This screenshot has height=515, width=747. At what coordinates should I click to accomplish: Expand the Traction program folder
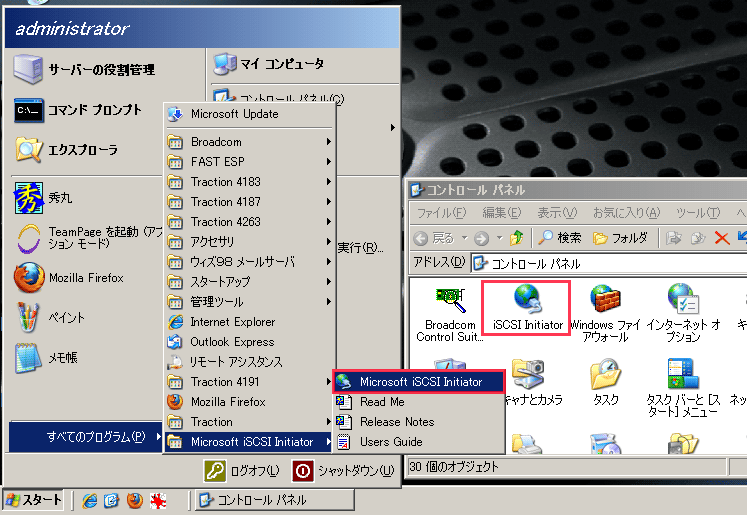(249, 422)
